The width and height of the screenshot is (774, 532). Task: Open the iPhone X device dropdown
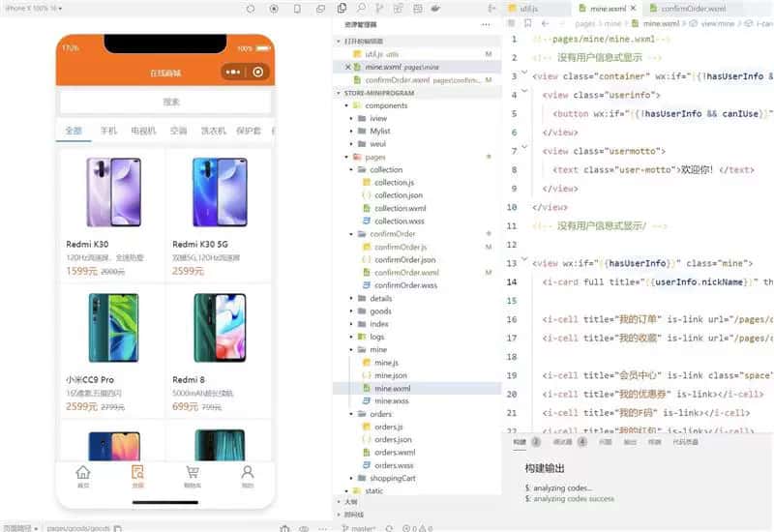pyautogui.click(x=34, y=9)
